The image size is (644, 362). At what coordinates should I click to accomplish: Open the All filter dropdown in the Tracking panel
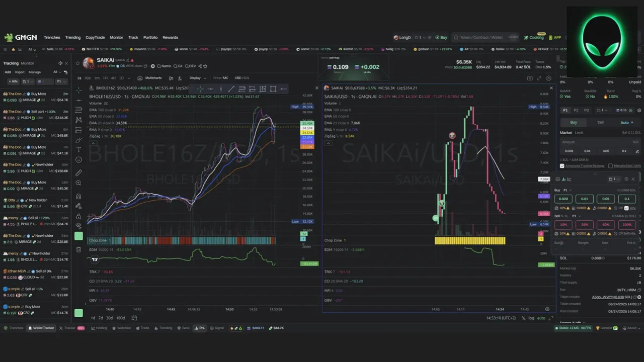click(x=57, y=72)
